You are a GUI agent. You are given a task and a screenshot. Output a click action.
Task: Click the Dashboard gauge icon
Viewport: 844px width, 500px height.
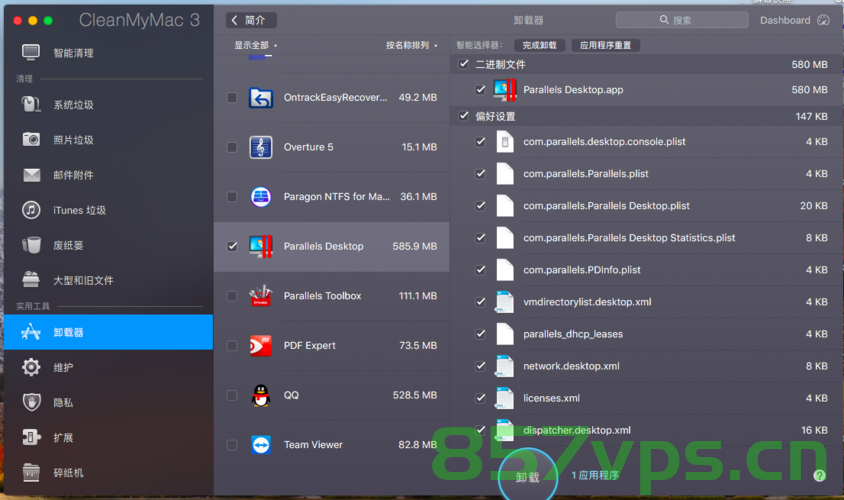coord(824,20)
